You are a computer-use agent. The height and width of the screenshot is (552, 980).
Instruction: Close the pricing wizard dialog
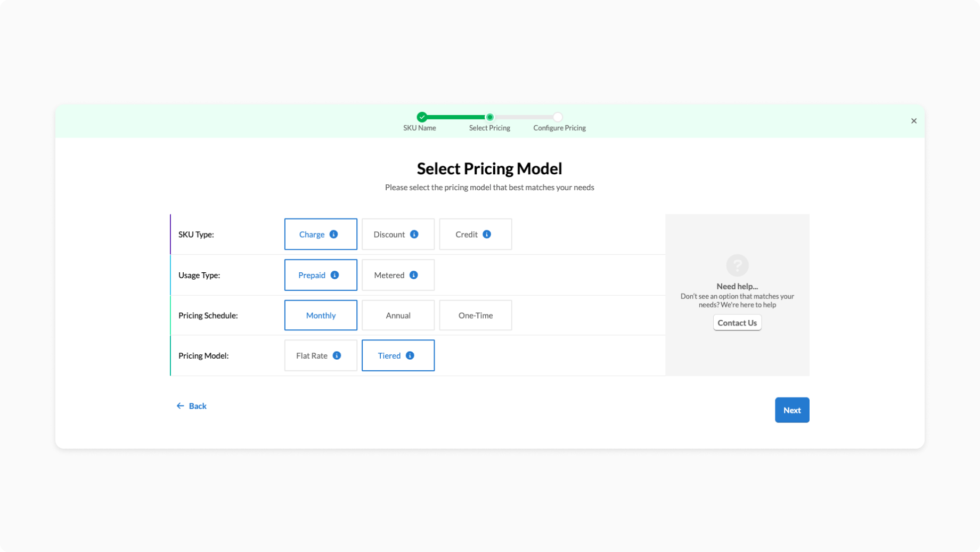(x=913, y=121)
